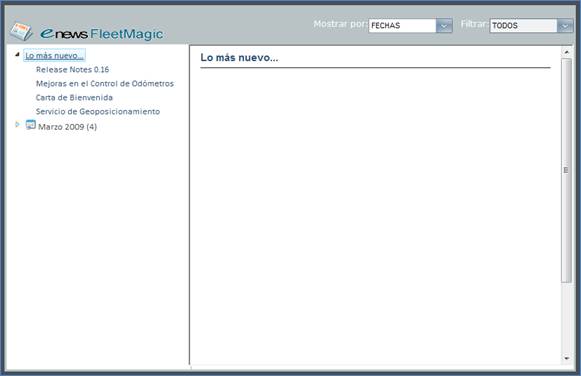581x376 pixels.
Task: Click the TODOS combo box field
Action: pos(524,26)
